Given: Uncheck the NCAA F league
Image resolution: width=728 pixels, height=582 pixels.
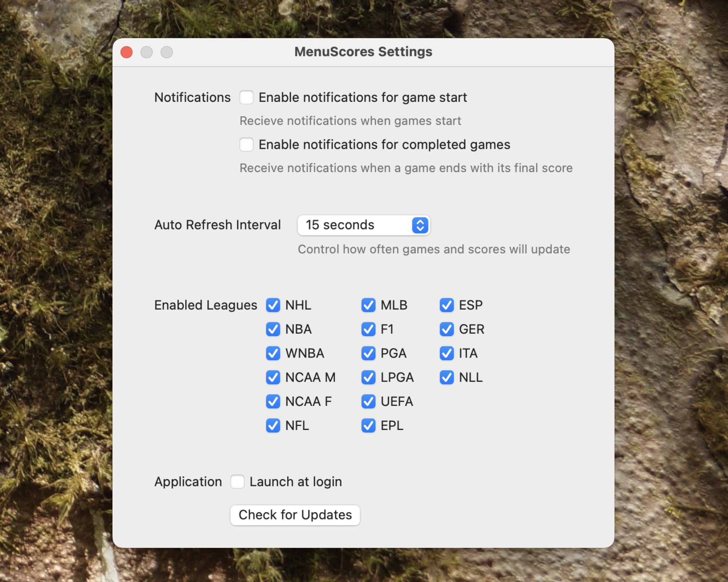Looking at the screenshot, I should [x=273, y=402].
